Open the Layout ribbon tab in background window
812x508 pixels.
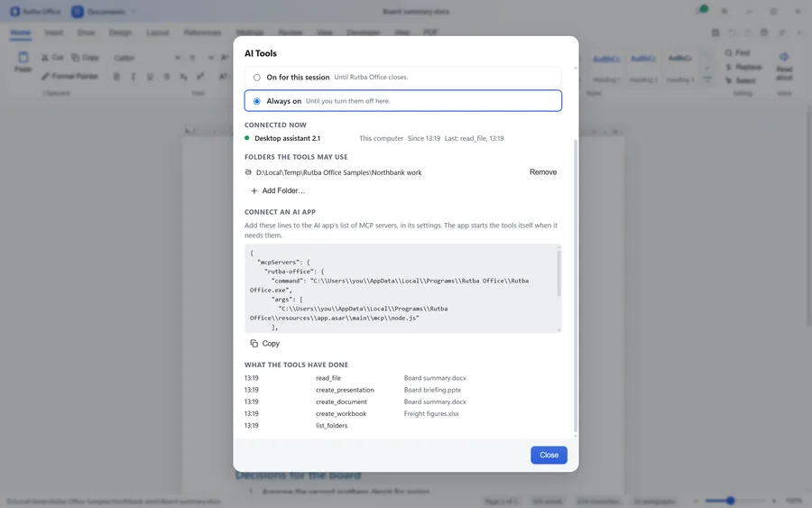pyautogui.click(x=157, y=32)
